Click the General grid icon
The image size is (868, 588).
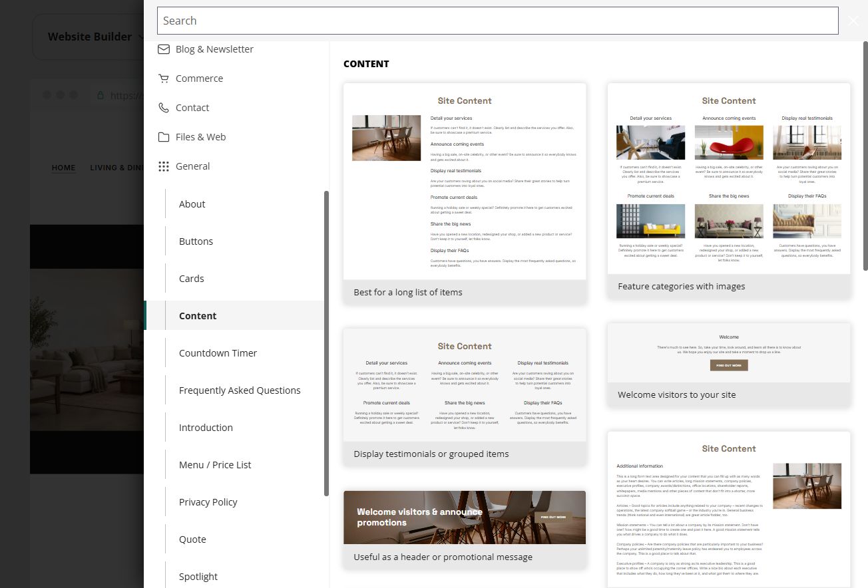coord(163,166)
